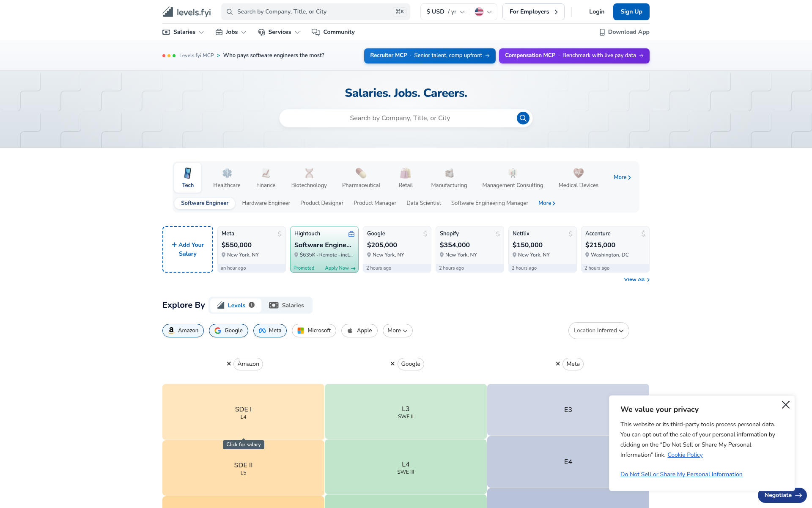This screenshot has width=812, height=508.
Task: Open the USD per year currency dropdown
Action: pos(445,12)
